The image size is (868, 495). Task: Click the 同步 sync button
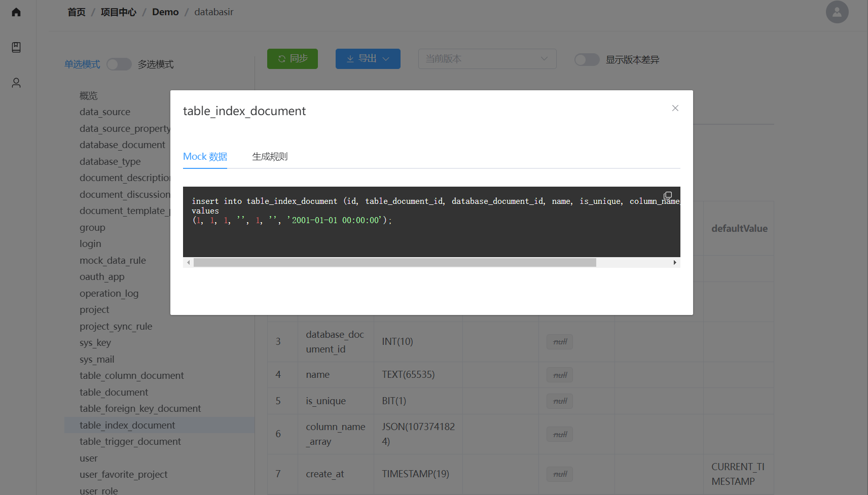click(293, 59)
